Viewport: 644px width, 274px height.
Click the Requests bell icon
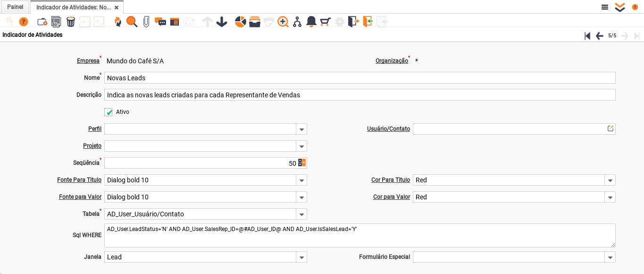pos(311,22)
